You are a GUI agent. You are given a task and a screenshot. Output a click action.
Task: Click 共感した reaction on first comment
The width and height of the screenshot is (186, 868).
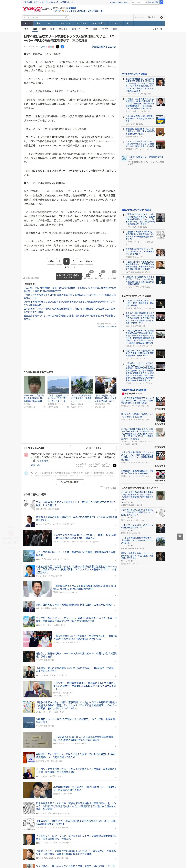(81, 465)
